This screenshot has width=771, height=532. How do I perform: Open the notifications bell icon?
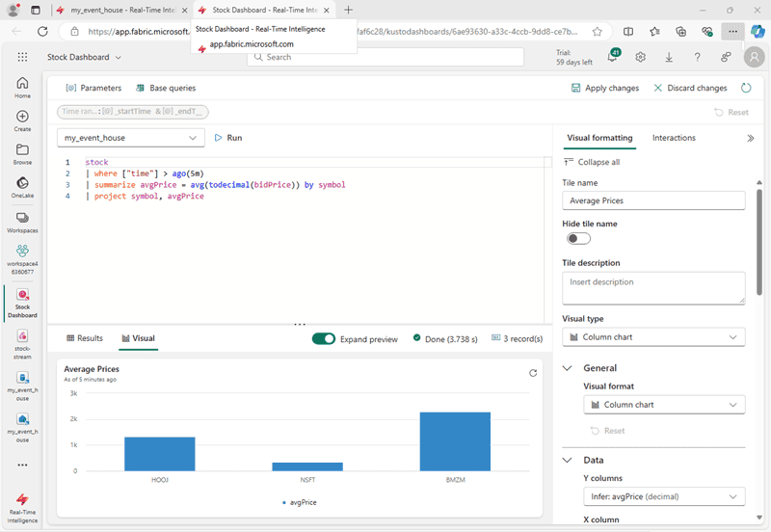pyautogui.click(x=614, y=57)
